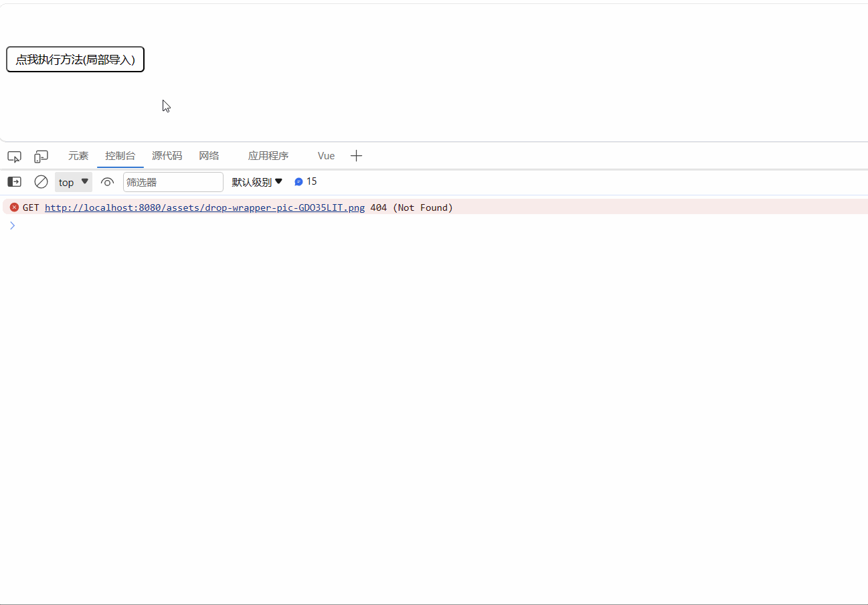Open the drop-wrapper-pic 404 link
The height and width of the screenshot is (605, 868).
click(204, 207)
